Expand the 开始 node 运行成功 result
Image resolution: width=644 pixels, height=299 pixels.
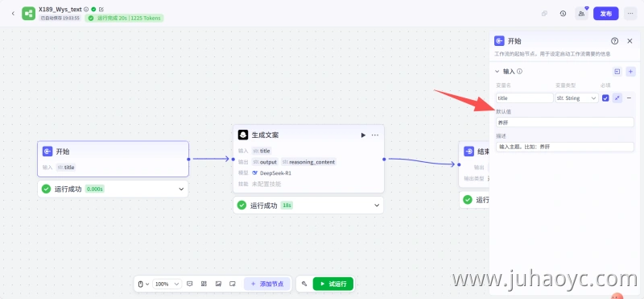click(181, 189)
